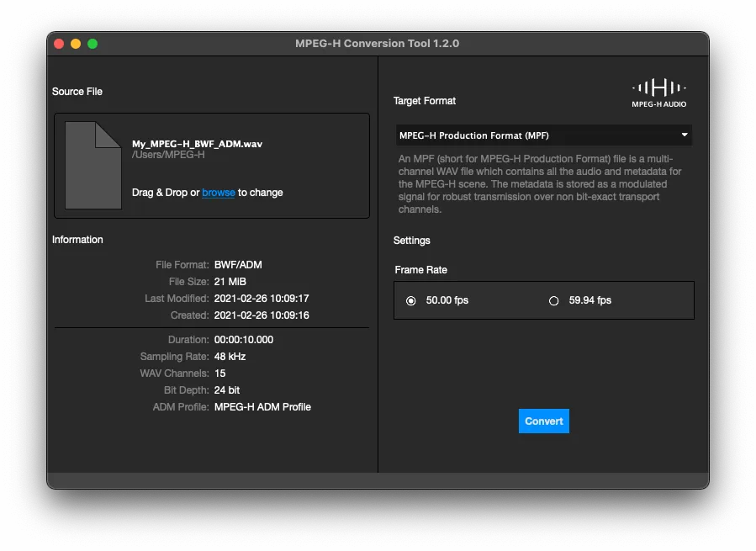Screen dimensions: 756x551
Task: Click the Last Modified timestamp value
Action: pos(262,299)
